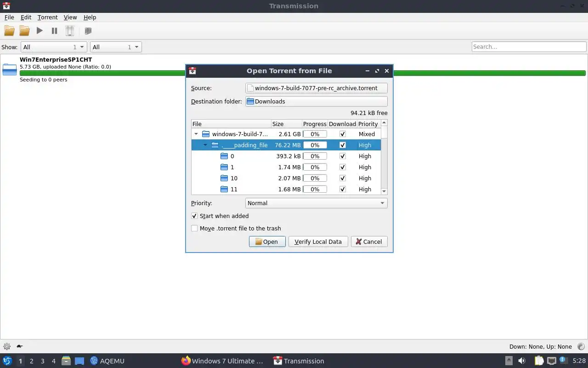Switch to Windows 7 Ultimate Firefox window
The image size is (588, 368).
pos(222,361)
